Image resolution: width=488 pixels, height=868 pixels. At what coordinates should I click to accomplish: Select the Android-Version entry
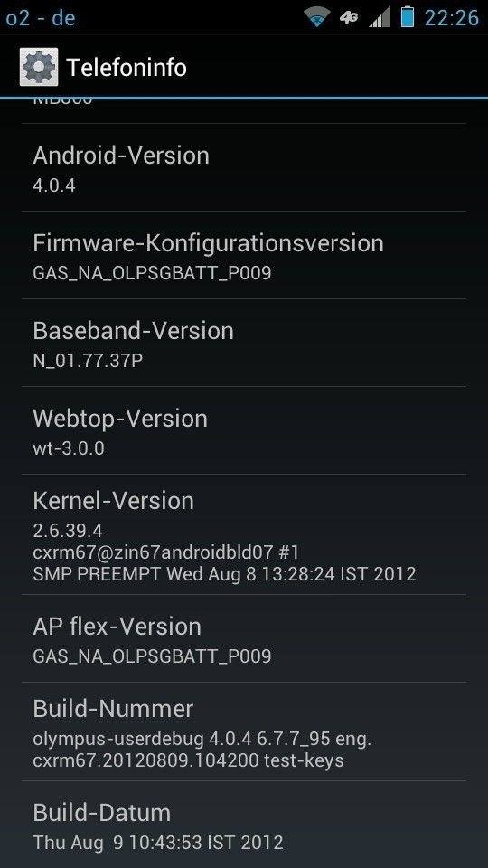click(x=244, y=167)
